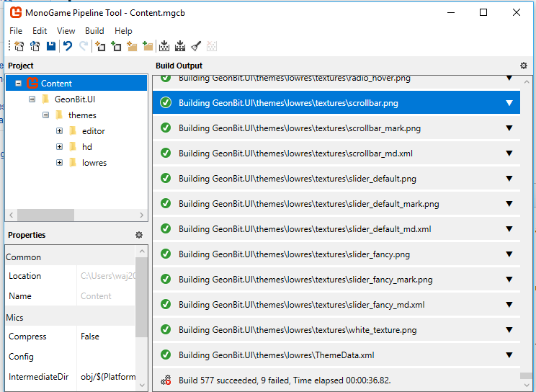Expand slider_default.png build details arrow
This screenshot has width=536, height=392.
(509, 179)
